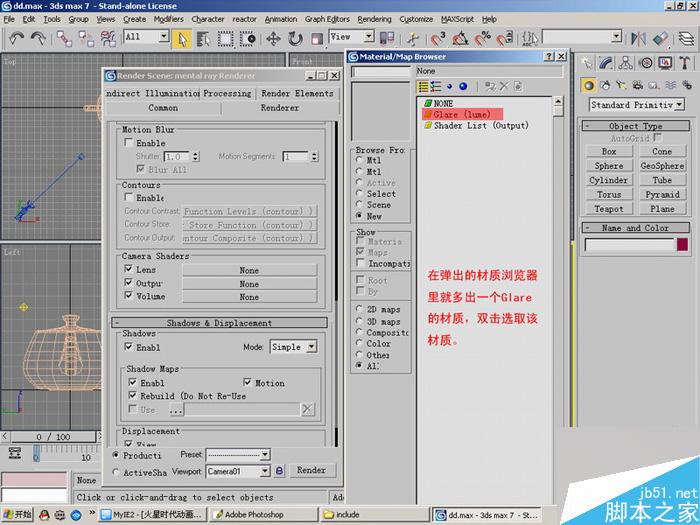
Task: Open the View reference coordinate dropdown
Action: point(369,36)
